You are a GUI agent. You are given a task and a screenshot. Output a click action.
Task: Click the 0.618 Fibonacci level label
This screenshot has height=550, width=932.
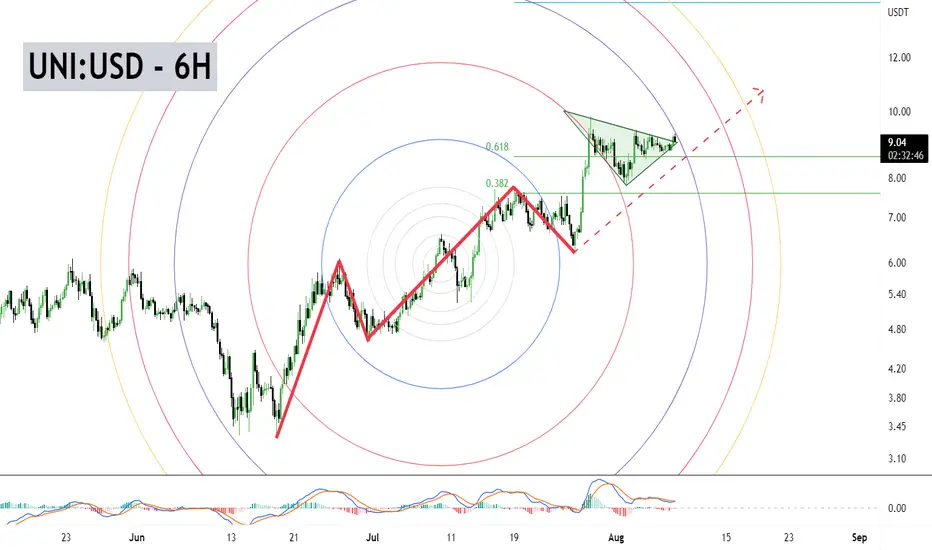tap(497, 147)
